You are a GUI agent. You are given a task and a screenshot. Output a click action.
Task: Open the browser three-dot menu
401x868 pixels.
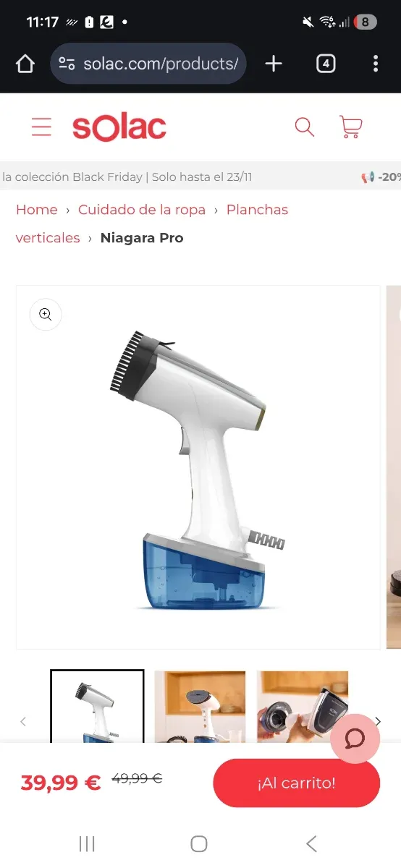[375, 64]
